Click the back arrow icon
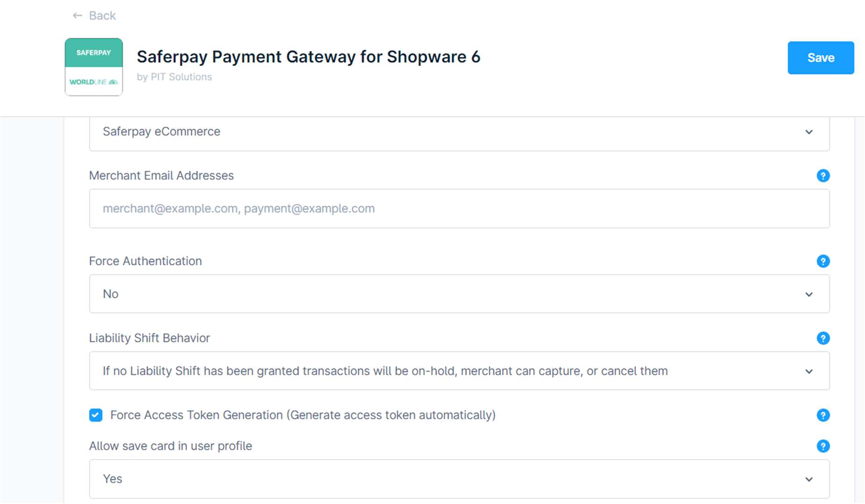Image resolution: width=865 pixels, height=504 pixels. tap(77, 16)
